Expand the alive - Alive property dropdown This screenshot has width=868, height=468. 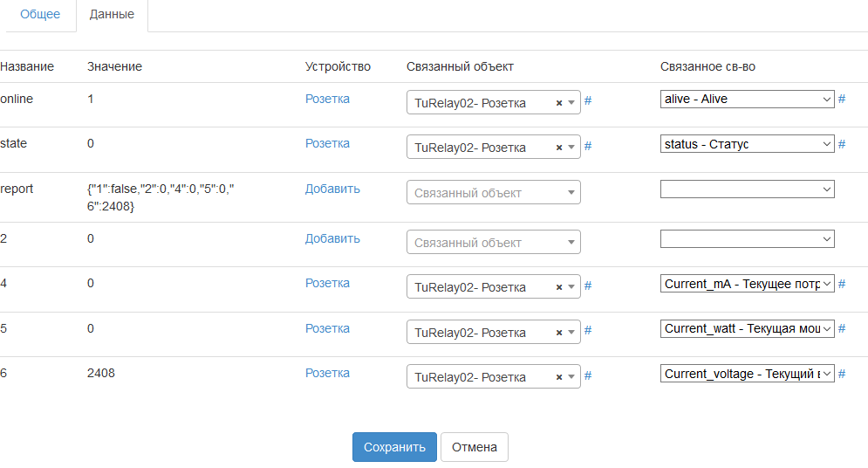(748, 99)
